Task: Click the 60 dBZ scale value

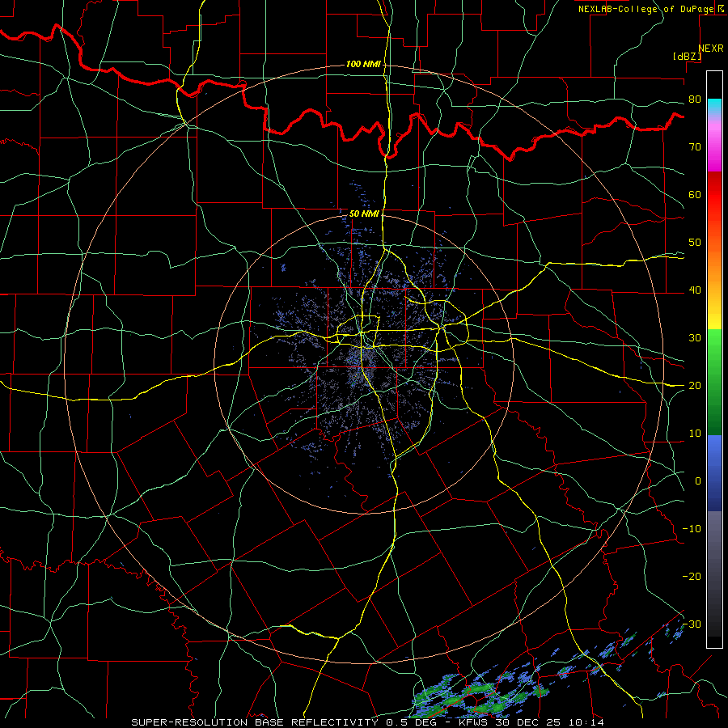Action: pyautogui.click(x=695, y=194)
